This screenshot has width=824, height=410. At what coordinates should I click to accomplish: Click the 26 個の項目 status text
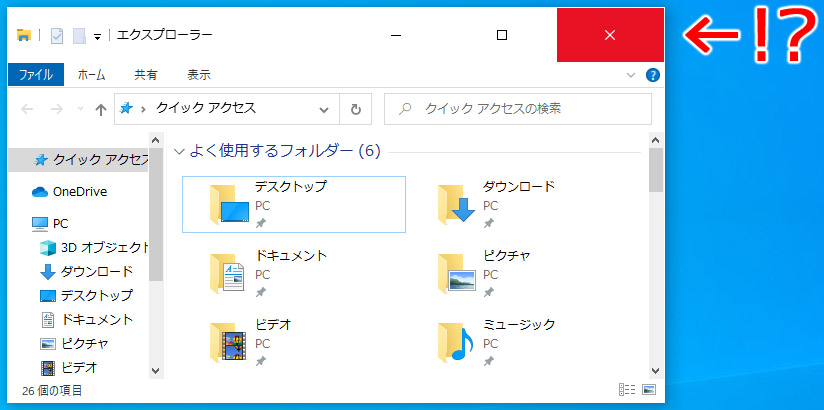(52, 391)
